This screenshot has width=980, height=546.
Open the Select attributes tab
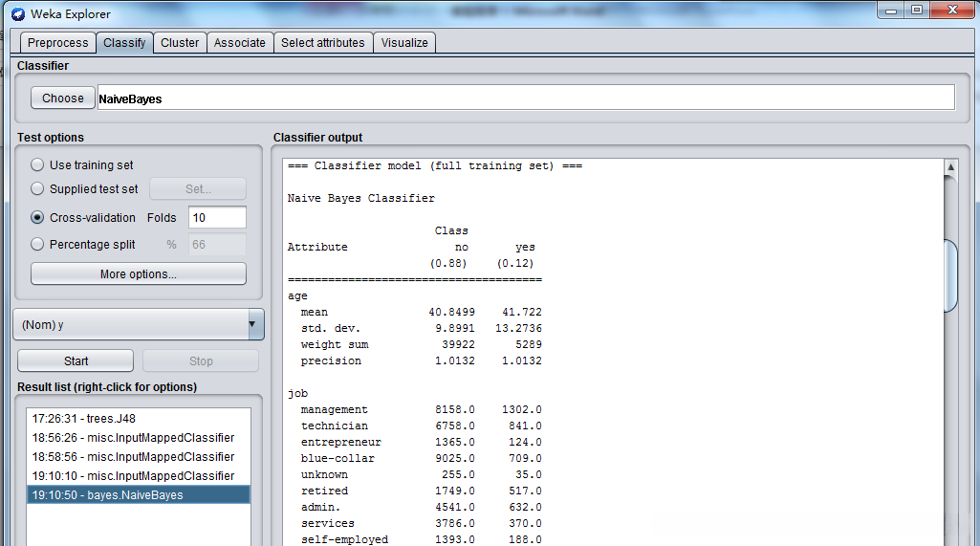click(322, 43)
